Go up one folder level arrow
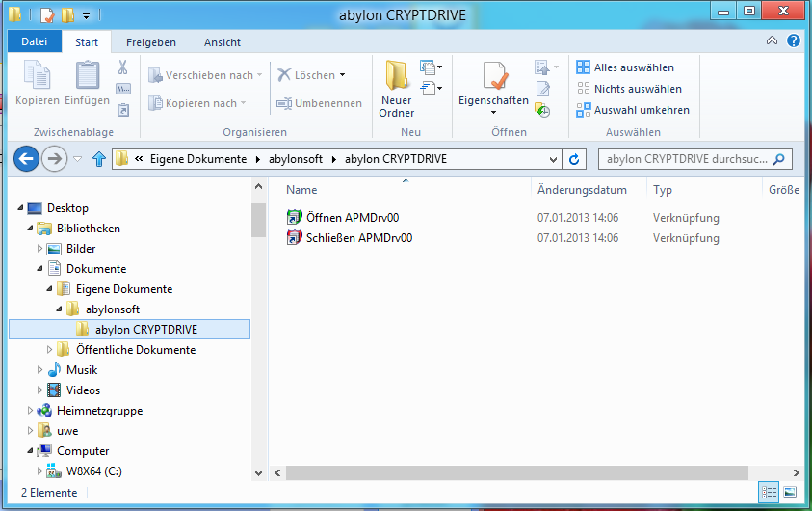Screen dimensions: 812x511 coord(99,158)
